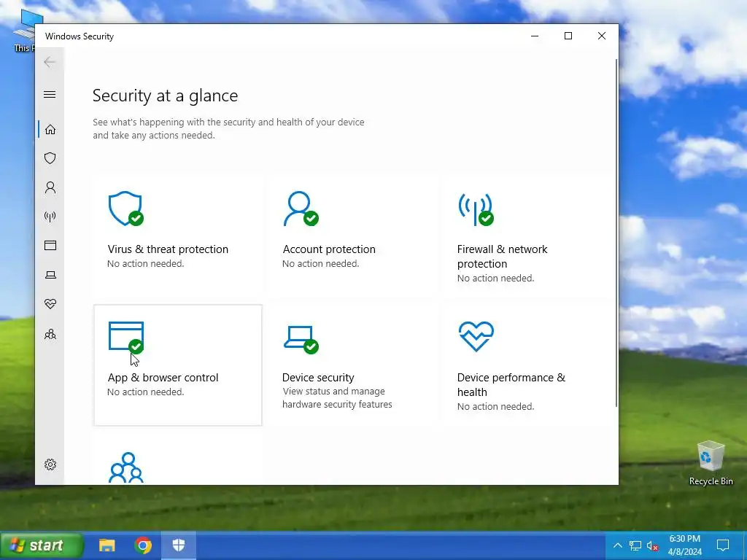The height and width of the screenshot is (560, 747).
Task: Open the Settings gear in the sidebar
Action: pos(50,464)
